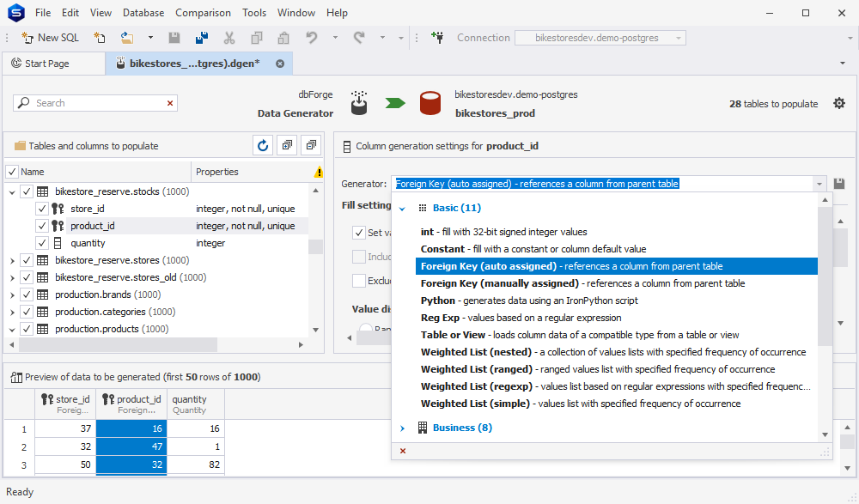This screenshot has width=859, height=504.
Task: Open the Help menu
Action: point(337,13)
